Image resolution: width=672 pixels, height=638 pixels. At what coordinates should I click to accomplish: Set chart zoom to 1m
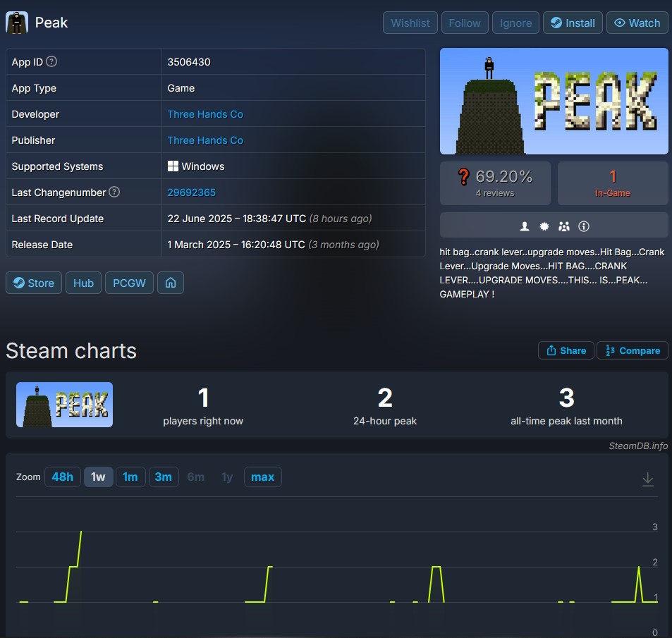[x=130, y=477]
